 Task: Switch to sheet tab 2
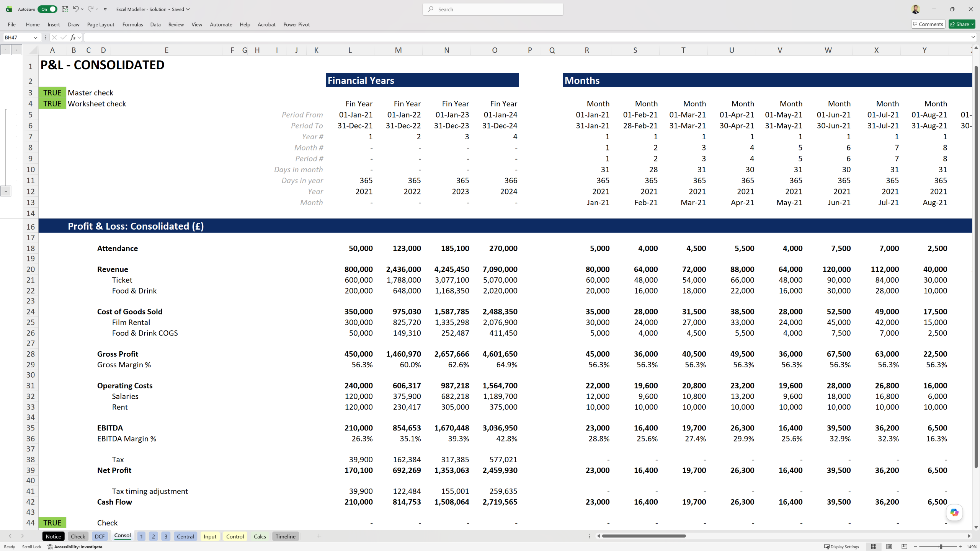pos(154,536)
